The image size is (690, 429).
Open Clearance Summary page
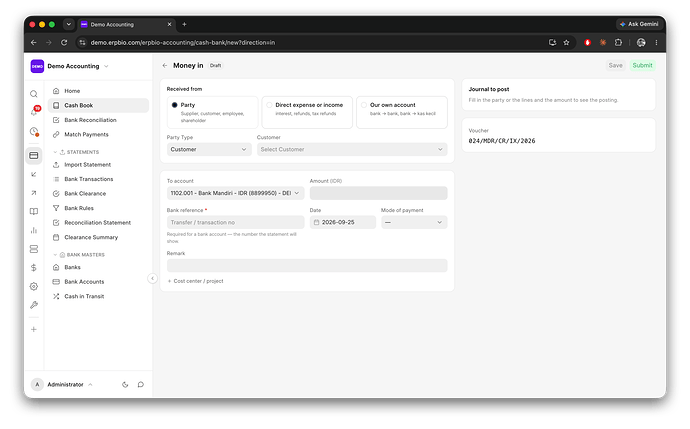[98, 237]
